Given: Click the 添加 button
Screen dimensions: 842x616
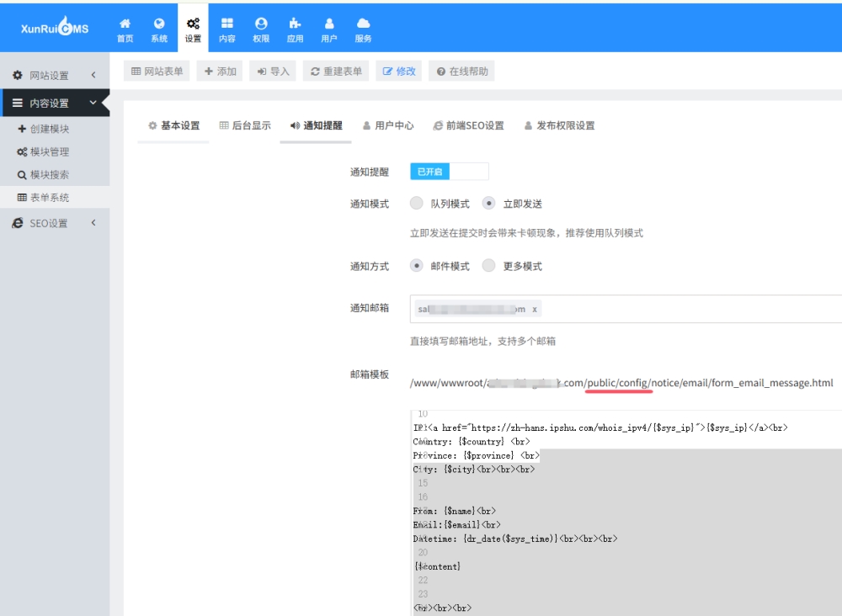Looking at the screenshot, I should [x=220, y=72].
